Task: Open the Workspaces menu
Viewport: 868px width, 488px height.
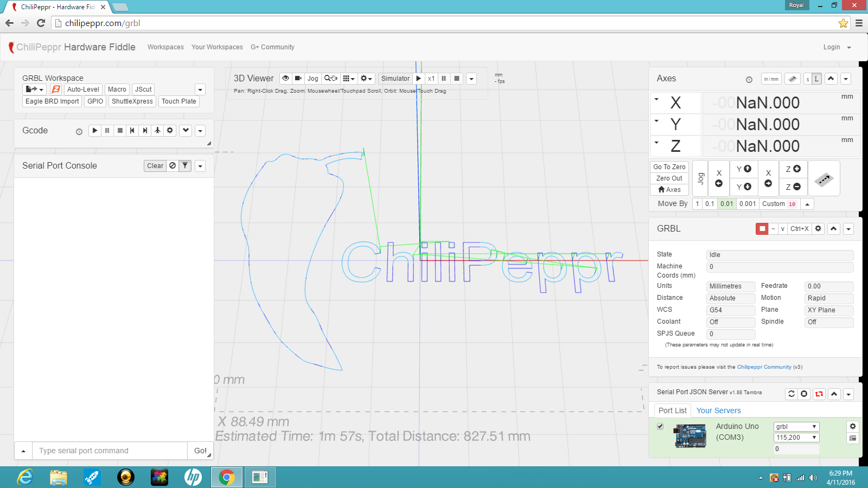Action: pos(165,47)
